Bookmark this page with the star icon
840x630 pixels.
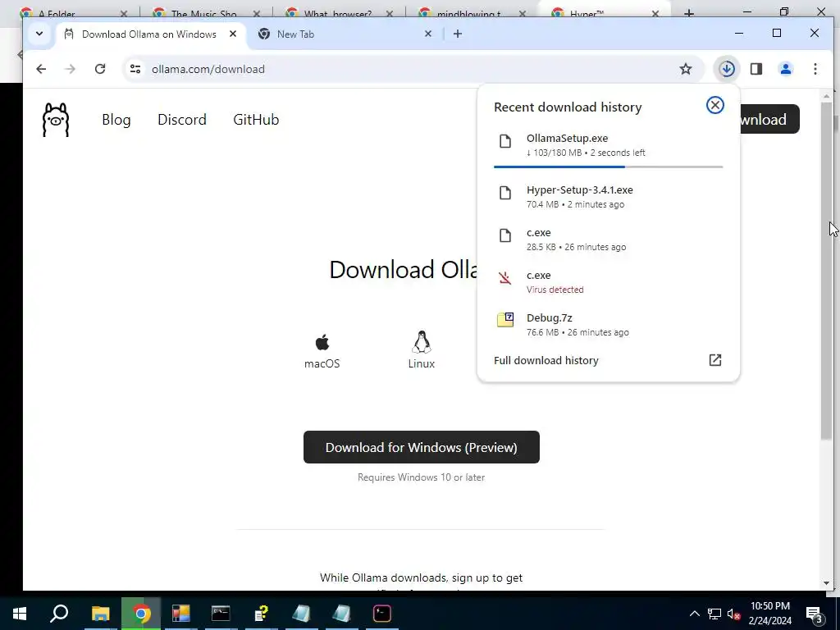click(x=686, y=69)
